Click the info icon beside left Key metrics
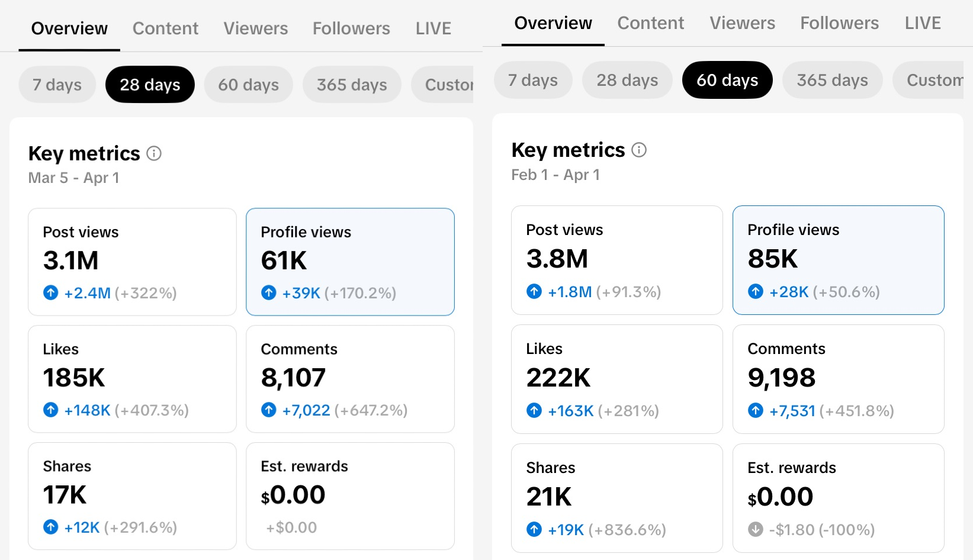Screen dimensions: 973x560 click(154, 154)
